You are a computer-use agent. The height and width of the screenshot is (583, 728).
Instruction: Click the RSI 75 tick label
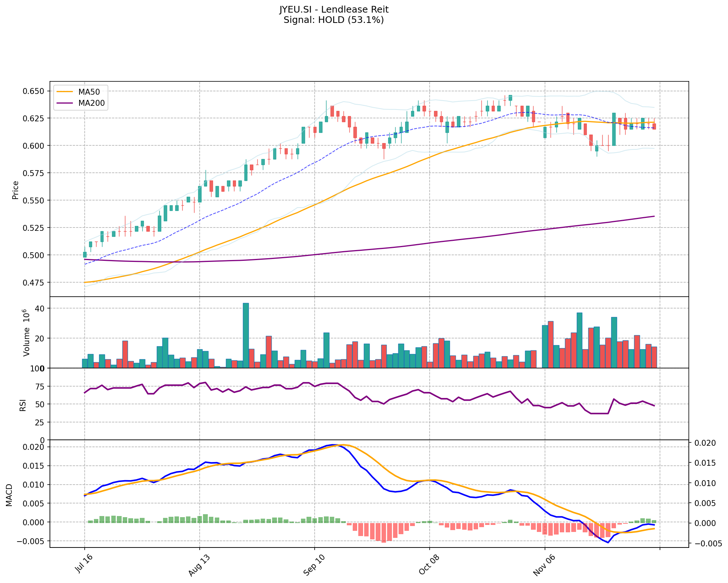(39, 387)
